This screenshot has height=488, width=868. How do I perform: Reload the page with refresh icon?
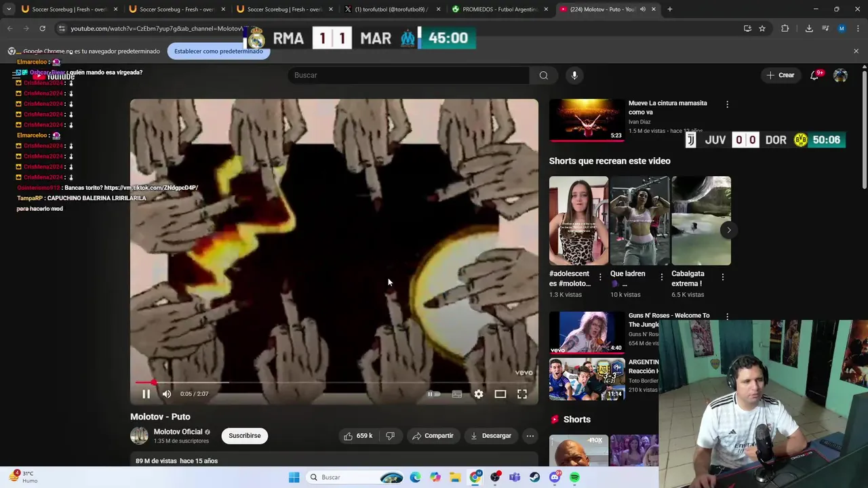coord(42,28)
